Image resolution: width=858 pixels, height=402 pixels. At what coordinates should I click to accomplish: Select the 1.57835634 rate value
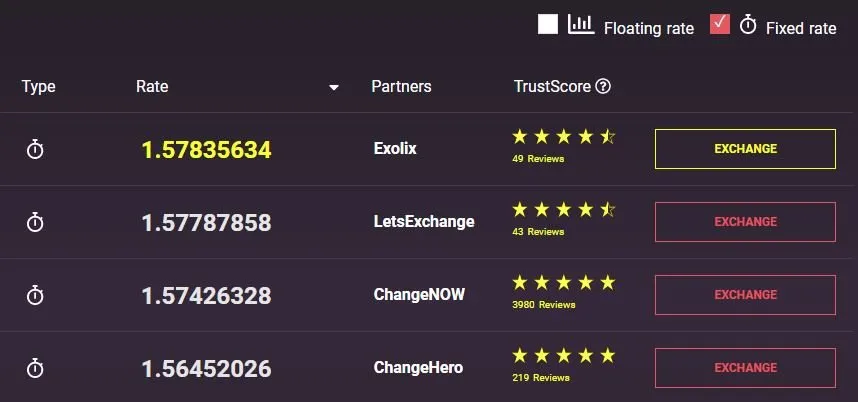(x=206, y=150)
